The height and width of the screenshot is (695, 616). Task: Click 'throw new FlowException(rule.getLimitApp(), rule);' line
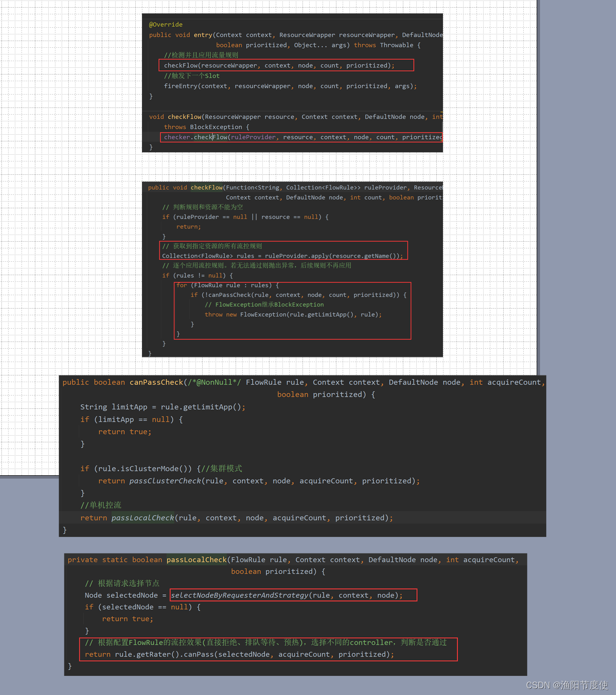tap(293, 314)
